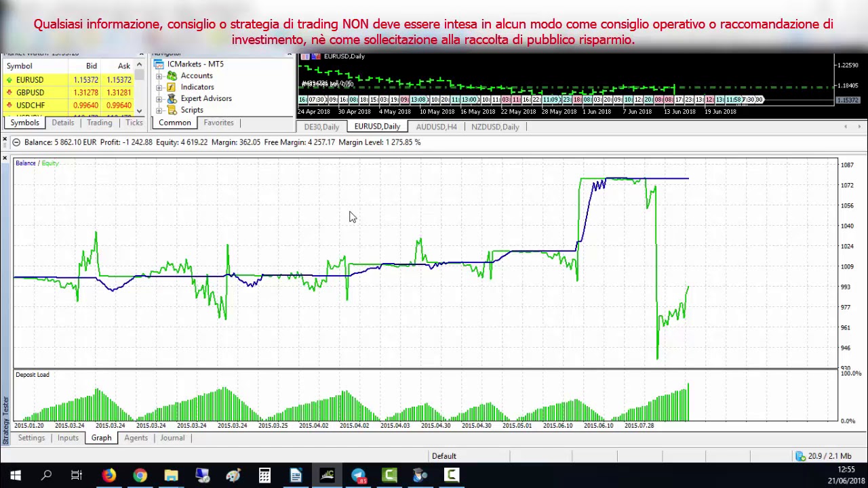868x488 pixels.
Task: Open the first green Camtasia taskbar icon
Action: 389,476
